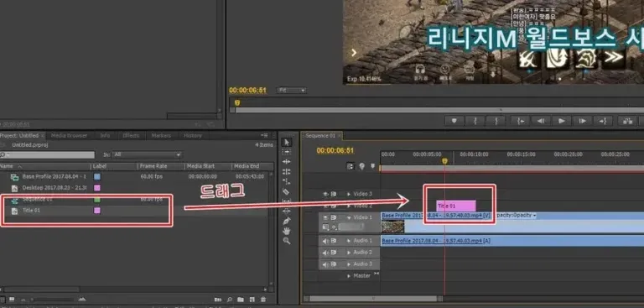Image resolution: width=644 pixels, height=308 pixels.
Task: Expand Video 3 track
Action: point(349,194)
